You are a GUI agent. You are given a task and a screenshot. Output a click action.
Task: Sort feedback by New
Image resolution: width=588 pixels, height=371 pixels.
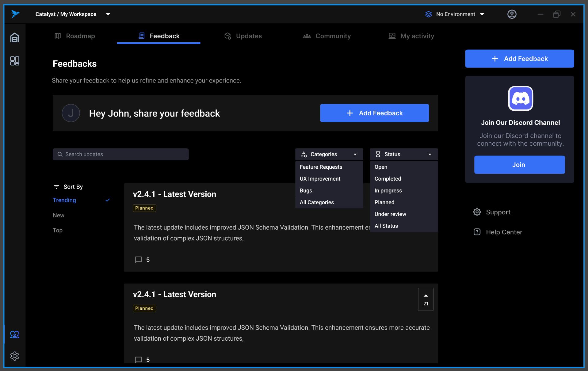(59, 215)
